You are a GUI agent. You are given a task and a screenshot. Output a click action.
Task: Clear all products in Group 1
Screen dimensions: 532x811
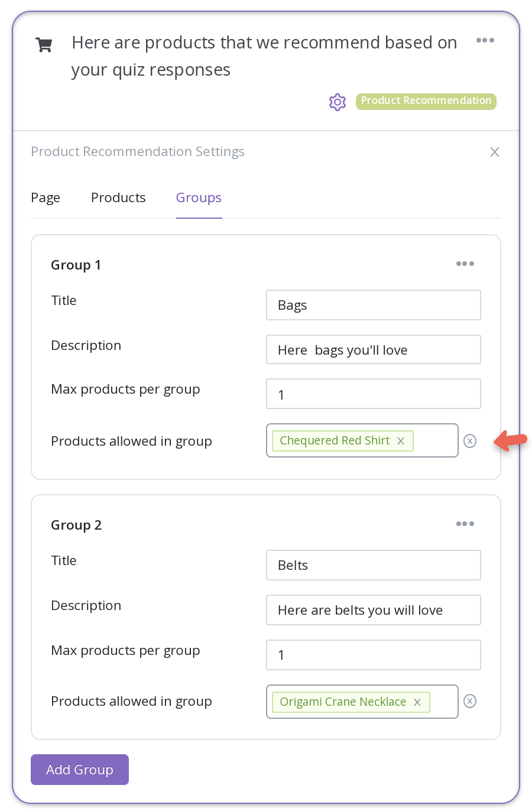coord(470,441)
